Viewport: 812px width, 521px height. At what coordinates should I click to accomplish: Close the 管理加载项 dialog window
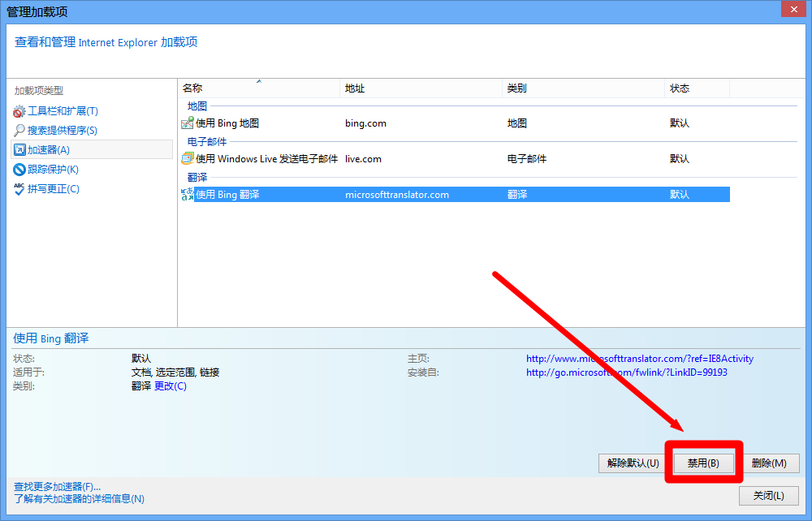[793, 9]
